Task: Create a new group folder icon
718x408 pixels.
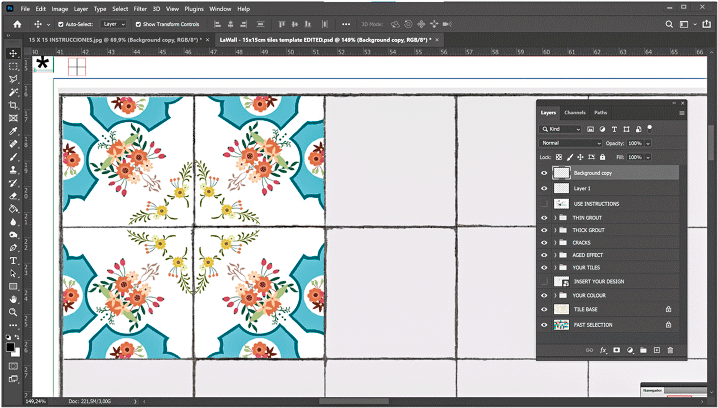Action: pos(643,350)
